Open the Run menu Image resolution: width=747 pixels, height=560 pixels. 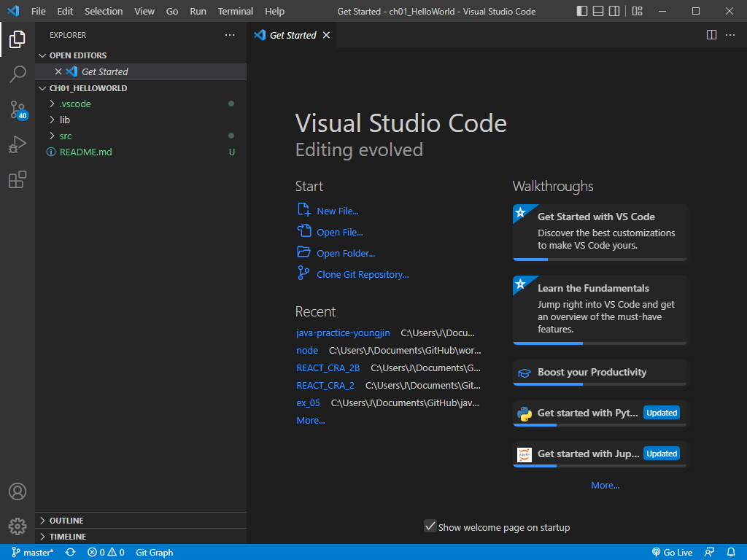click(198, 11)
